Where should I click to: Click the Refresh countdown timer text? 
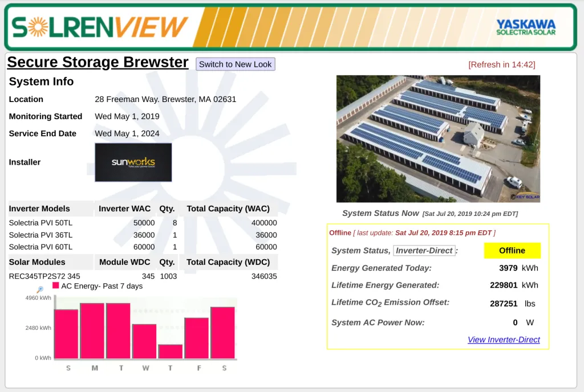click(501, 64)
